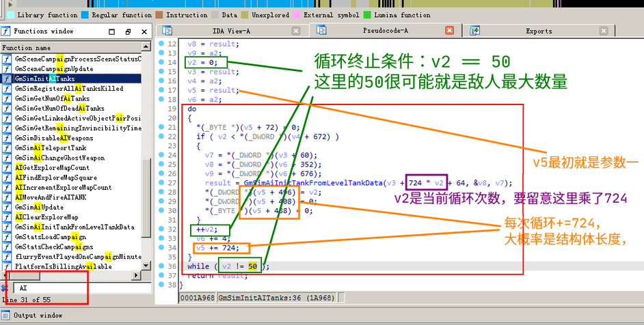The image size is (644, 325).
Task: Select AIGetExploreMapCount function
Action: tap(52, 167)
